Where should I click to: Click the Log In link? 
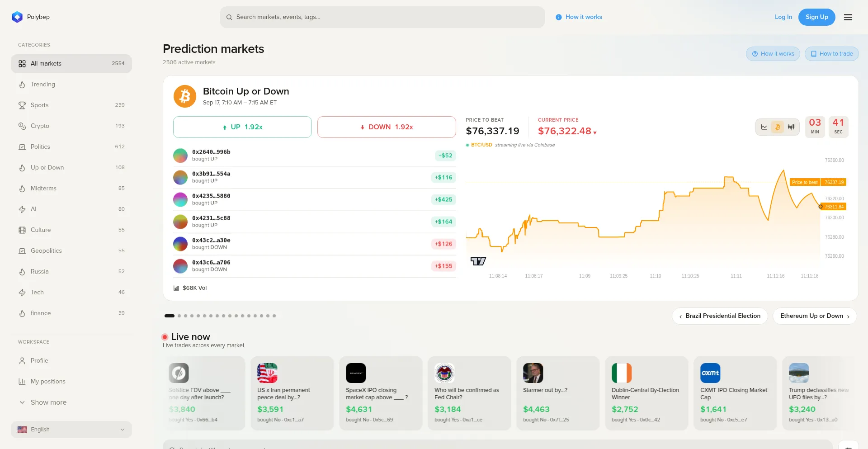coord(783,17)
